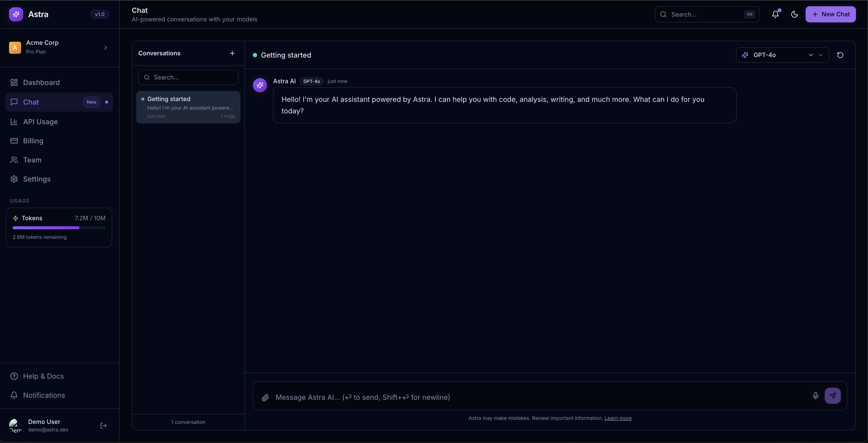868x443 pixels.
Task: Toggle dark mode with the moon icon
Action: [795, 14]
